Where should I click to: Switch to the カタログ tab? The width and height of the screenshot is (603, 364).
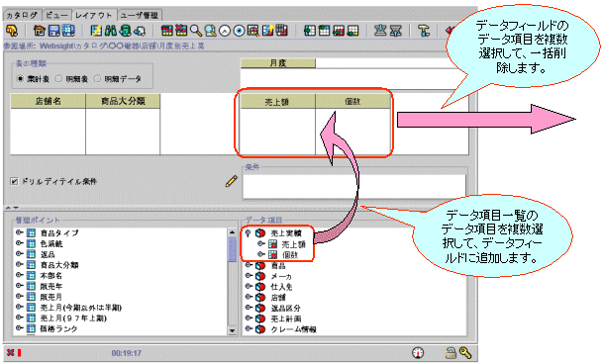click(22, 15)
